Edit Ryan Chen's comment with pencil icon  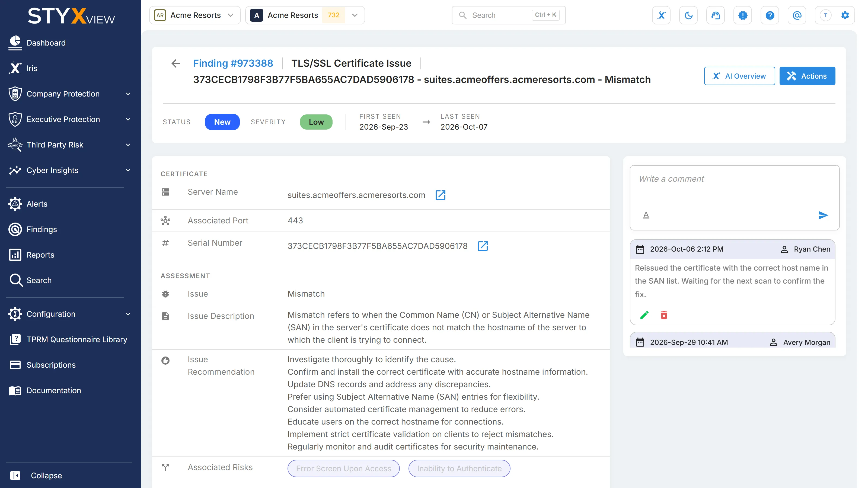pos(644,315)
